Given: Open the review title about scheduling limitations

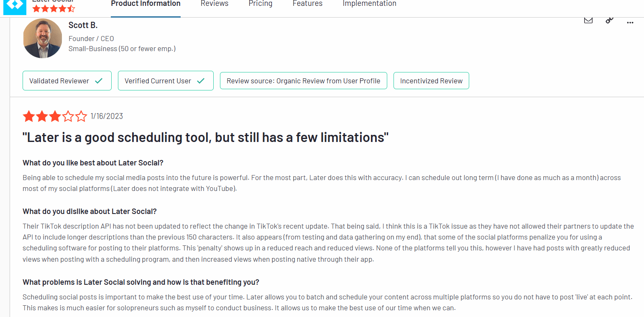Looking at the screenshot, I should click(x=205, y=137).
